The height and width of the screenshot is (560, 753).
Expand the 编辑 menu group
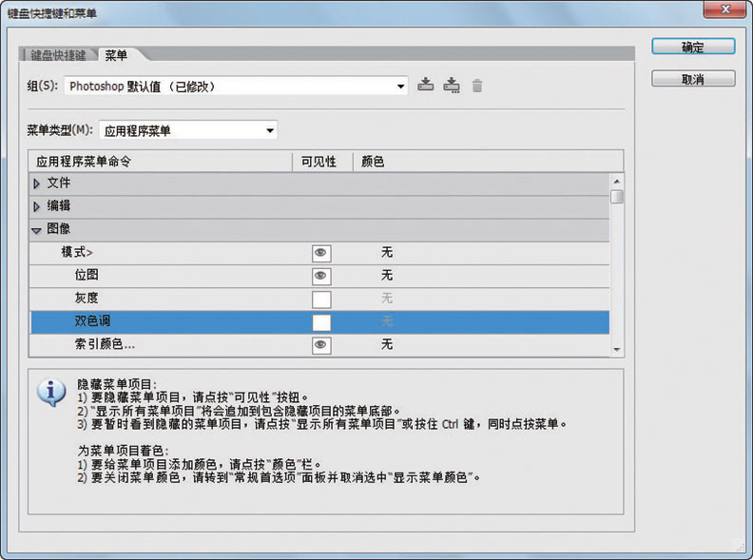(x=37, y=206)
